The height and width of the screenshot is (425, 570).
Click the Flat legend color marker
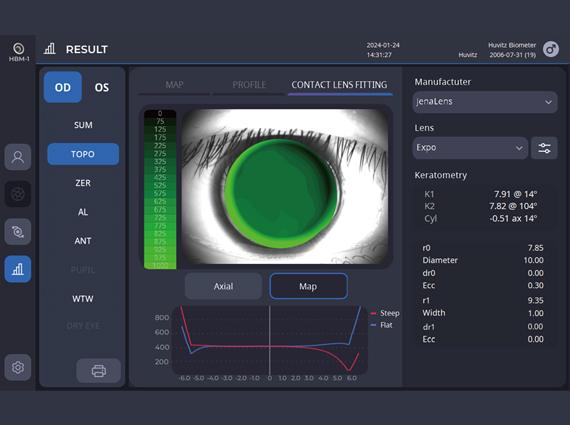[x=373, y=325]
